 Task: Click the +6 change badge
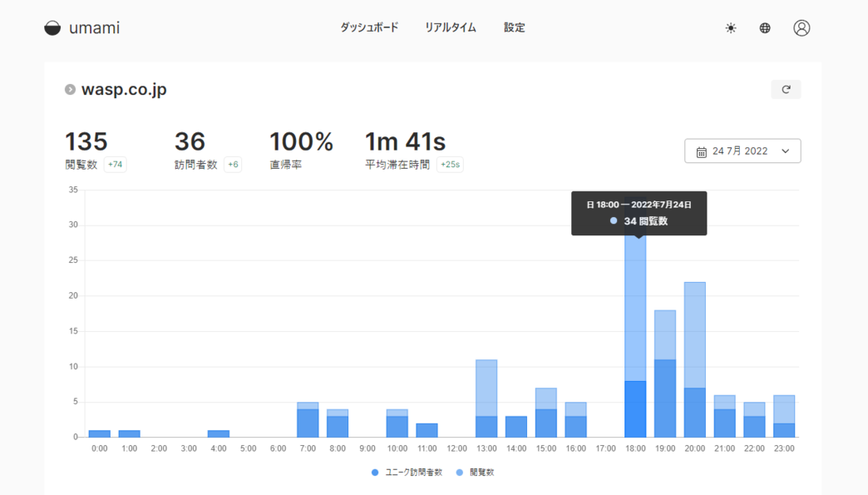click(x=233, y=165)
